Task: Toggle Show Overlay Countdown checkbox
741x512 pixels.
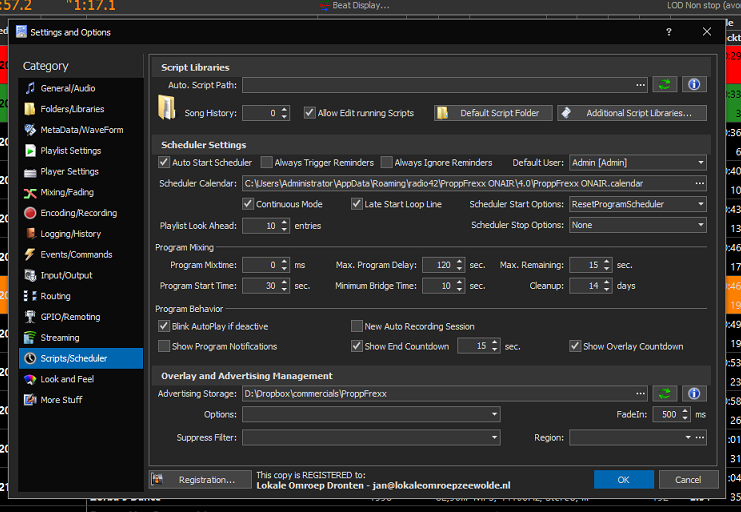Action: tap(575, 346)
